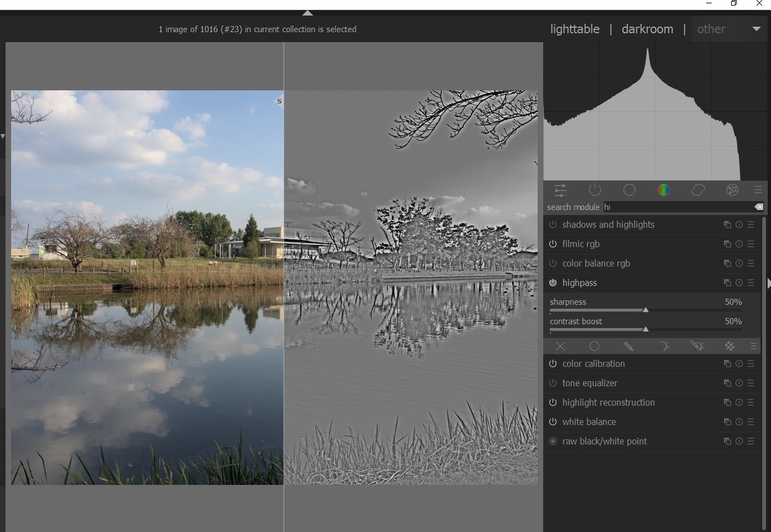771x532 pixels.
Task: Select uniform blending circle icon for highpass
Action: point(594,346)
